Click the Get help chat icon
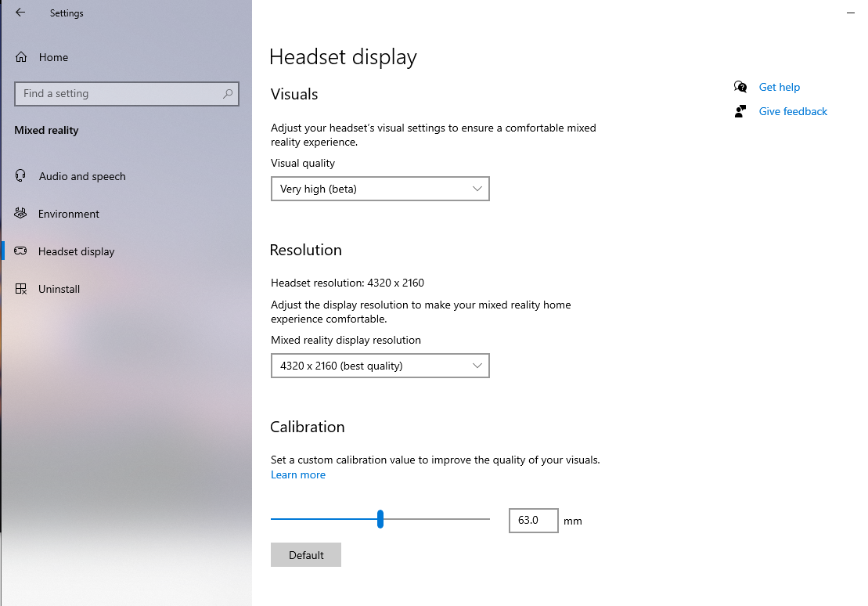Viewport: 868px width, 606px height. tap(740, 86)
